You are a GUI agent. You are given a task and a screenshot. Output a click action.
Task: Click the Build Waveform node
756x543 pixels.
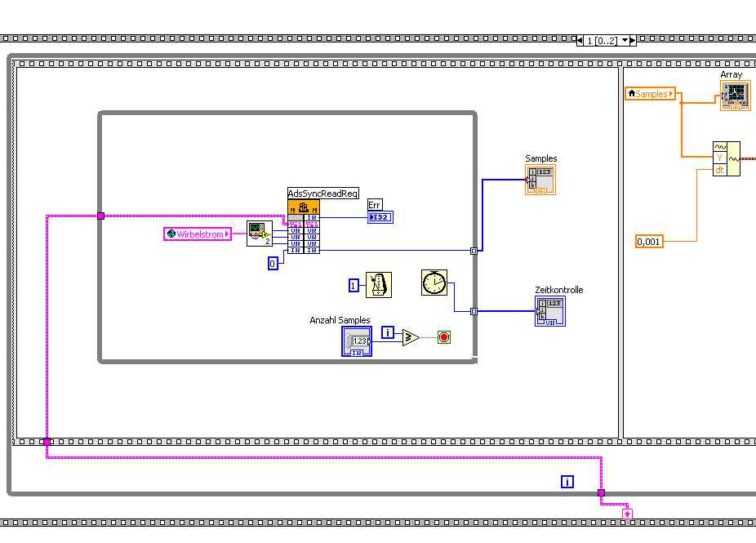click(x=727, y=158)
